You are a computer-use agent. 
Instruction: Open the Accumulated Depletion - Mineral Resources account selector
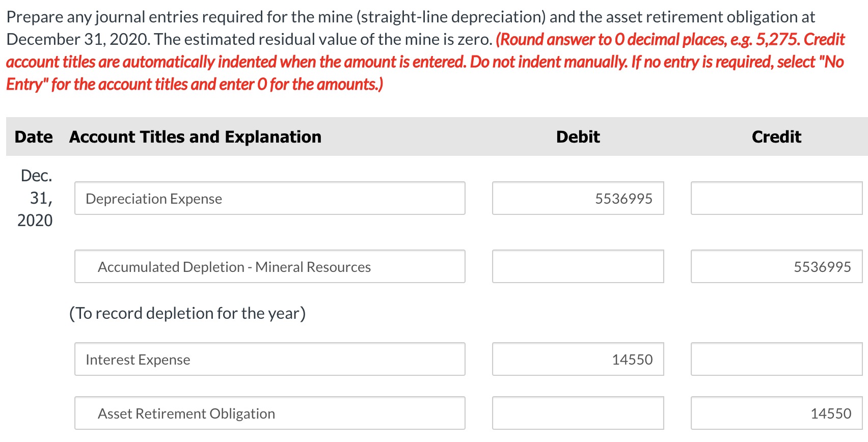(269, 266)
